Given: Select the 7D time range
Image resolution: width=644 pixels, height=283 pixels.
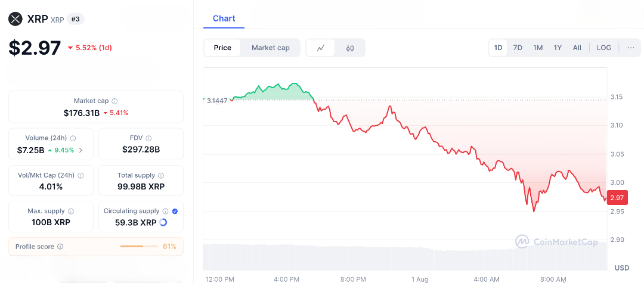Looking at the screenshot, I should pyautogui.click(x=518, y=48).
